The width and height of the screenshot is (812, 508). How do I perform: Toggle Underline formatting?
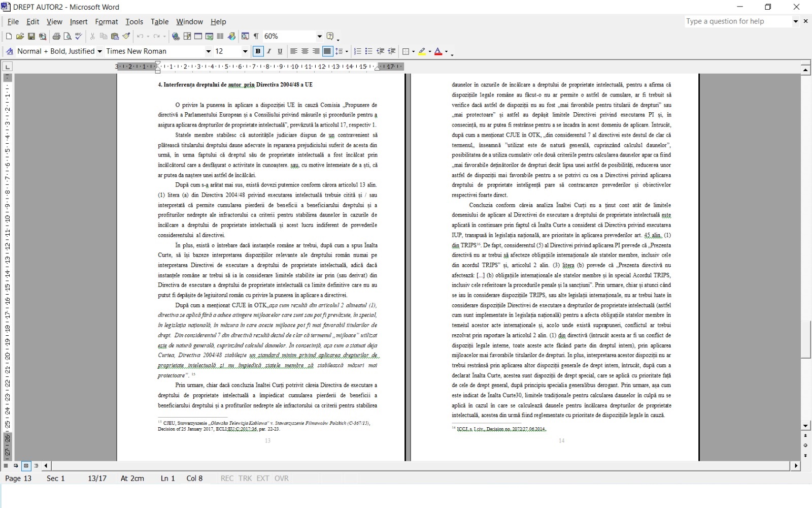tap(280, 51)
